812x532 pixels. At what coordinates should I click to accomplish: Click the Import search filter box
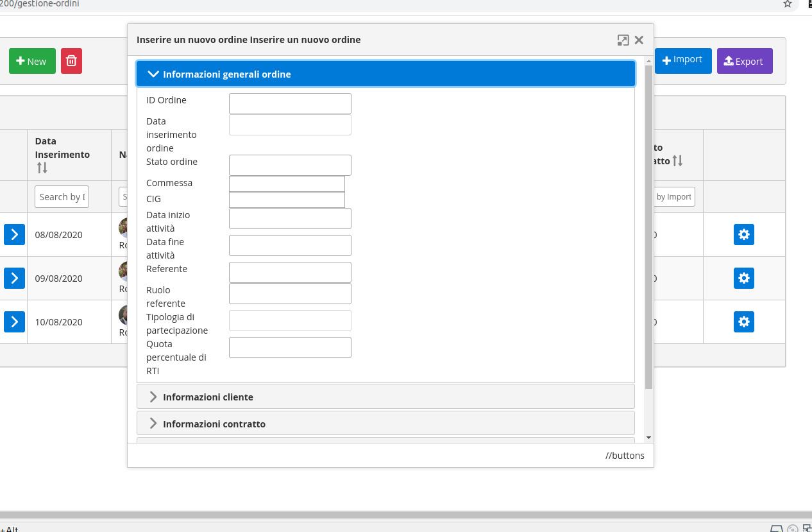[673, 197]
